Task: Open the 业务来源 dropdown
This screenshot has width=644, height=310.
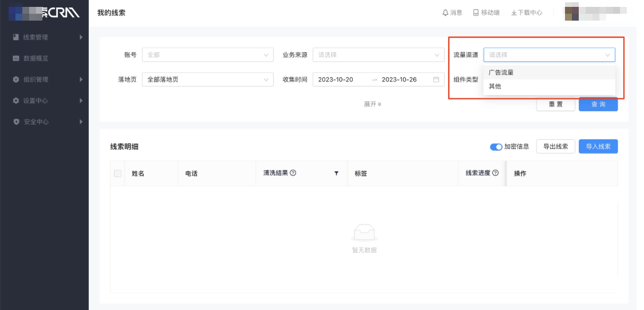Action: point(379,54)
